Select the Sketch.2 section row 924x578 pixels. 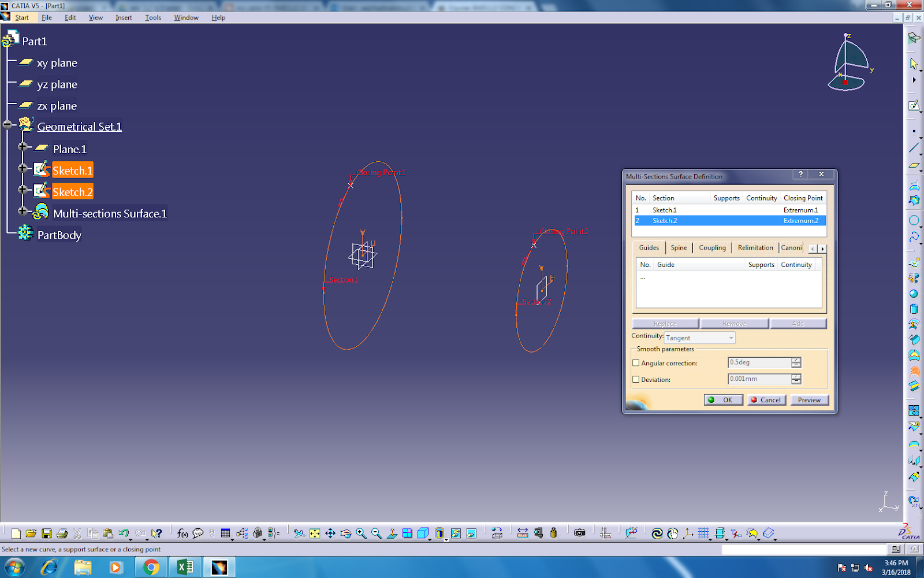pos(693,221)
